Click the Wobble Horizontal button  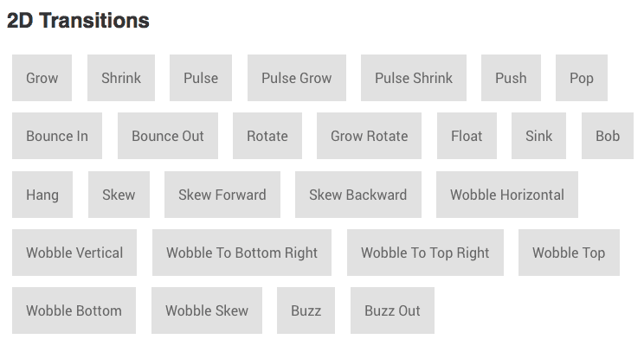coord(506,195)
